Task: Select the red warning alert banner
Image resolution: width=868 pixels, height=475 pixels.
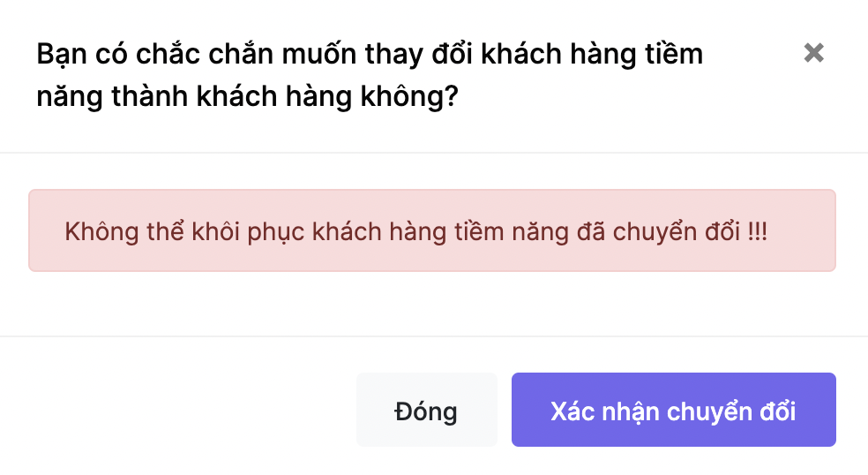Action: [x=431, y=230]
